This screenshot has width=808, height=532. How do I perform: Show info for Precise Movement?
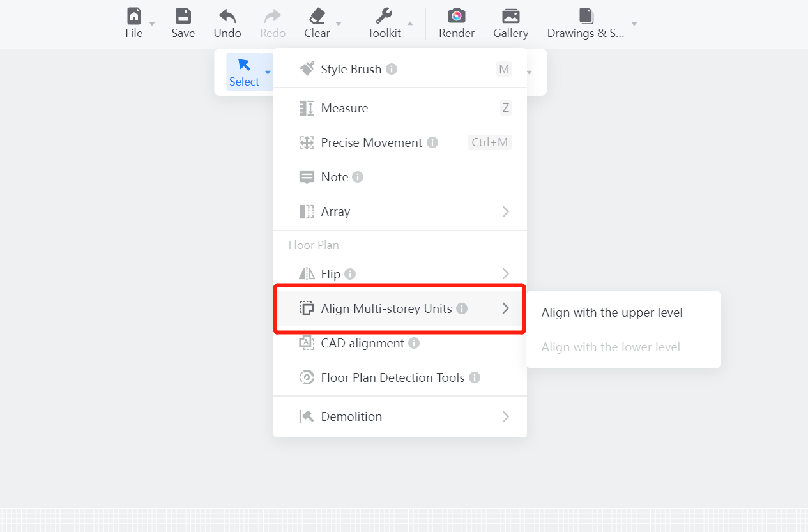coord(432,142)
